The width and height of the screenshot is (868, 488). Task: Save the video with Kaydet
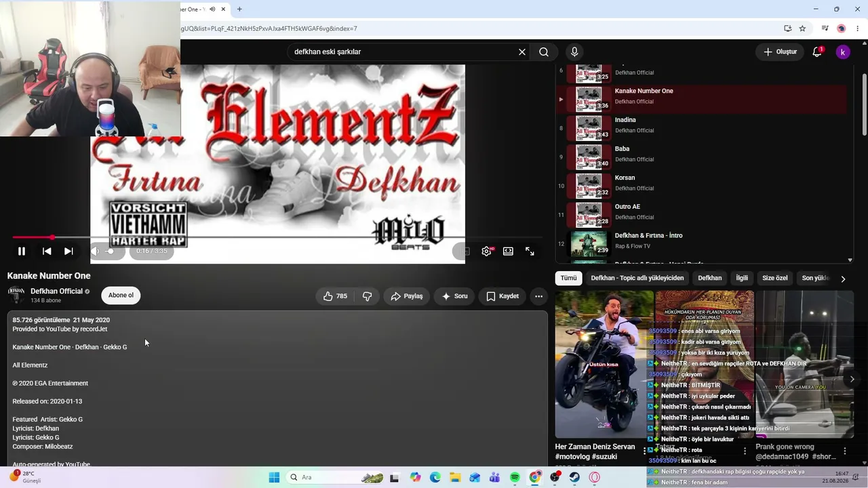click(502, 296)
